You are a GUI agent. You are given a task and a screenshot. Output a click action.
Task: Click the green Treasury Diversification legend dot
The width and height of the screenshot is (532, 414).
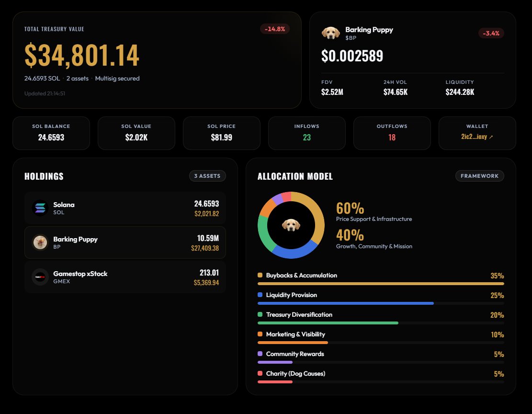(260, 314)
